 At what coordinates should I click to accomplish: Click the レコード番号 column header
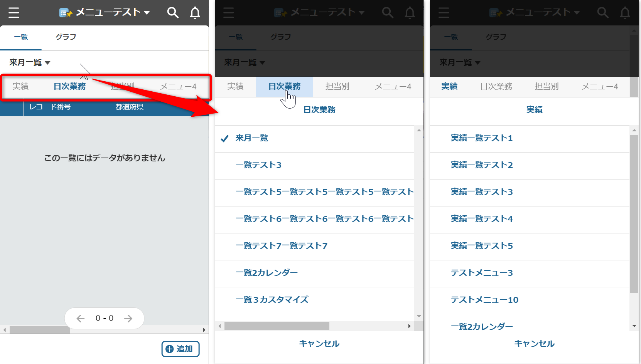(x=50, y=107)
